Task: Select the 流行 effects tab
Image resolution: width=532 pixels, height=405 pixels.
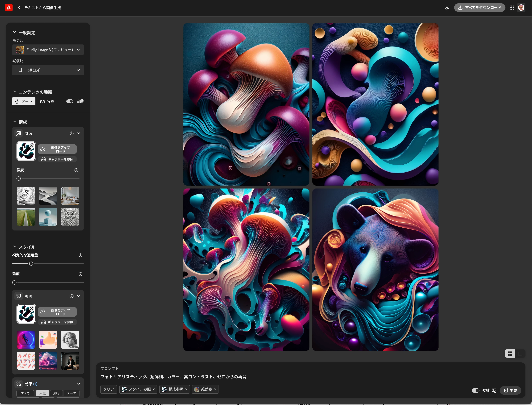Action: [x=56, y=393]
